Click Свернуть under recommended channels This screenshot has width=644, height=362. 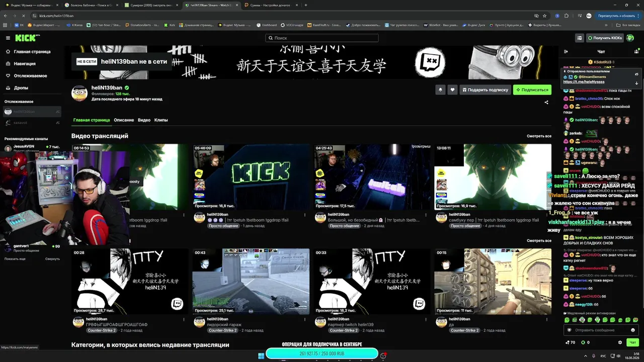click(x=52, y=259)
